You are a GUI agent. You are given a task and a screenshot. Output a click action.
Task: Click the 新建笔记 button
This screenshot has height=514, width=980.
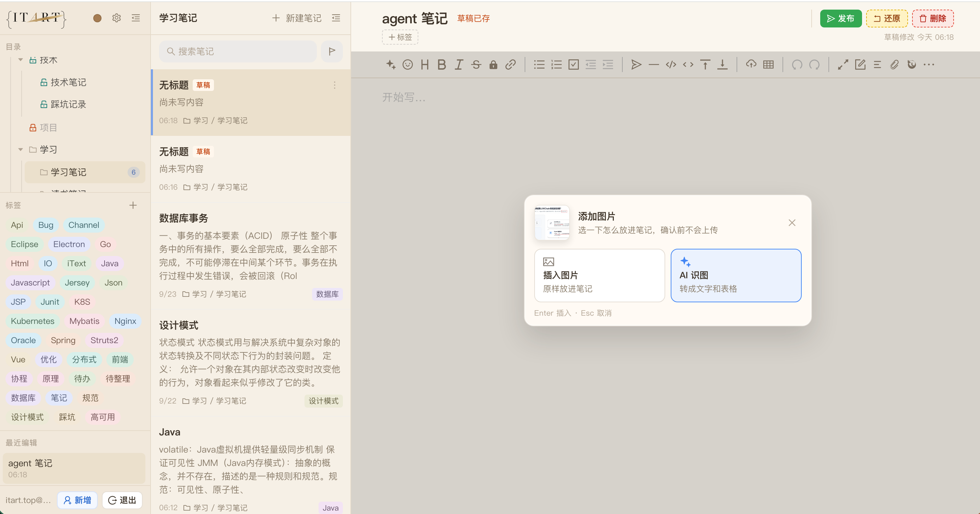[297, 18]
